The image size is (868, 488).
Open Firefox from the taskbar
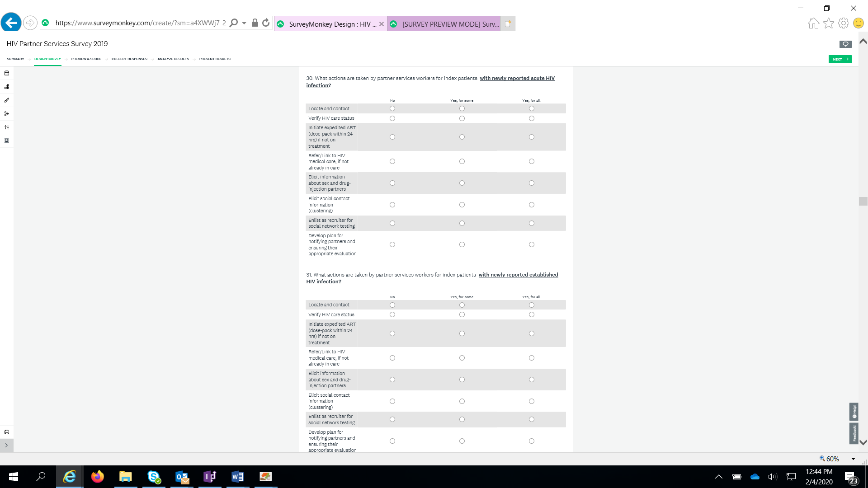[x=97, y=477]
